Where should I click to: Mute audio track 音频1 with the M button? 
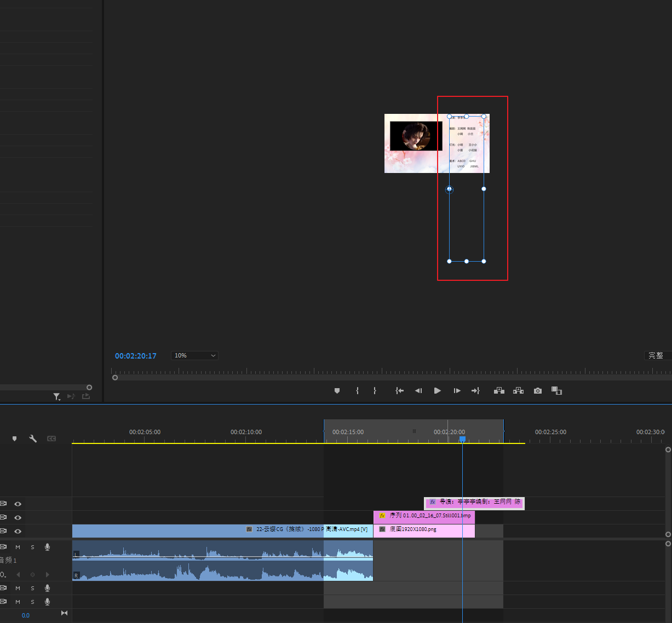pos(18,547)
